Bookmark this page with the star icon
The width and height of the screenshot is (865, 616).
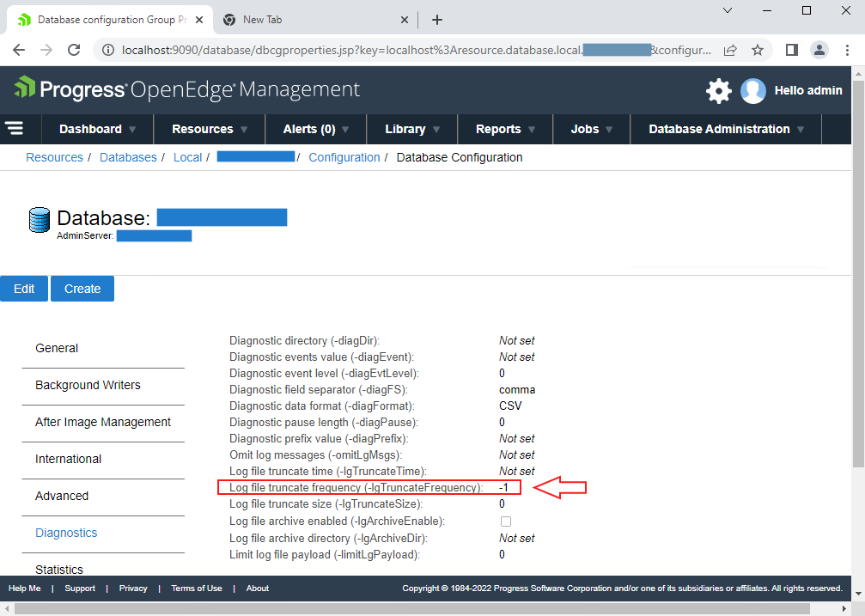click(758, 50)
